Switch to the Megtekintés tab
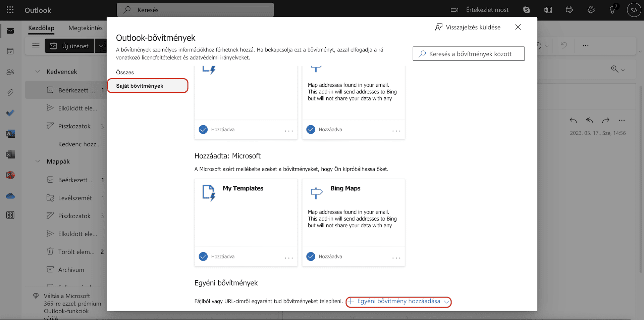The image size is (644, 320). tap(86, 28)
